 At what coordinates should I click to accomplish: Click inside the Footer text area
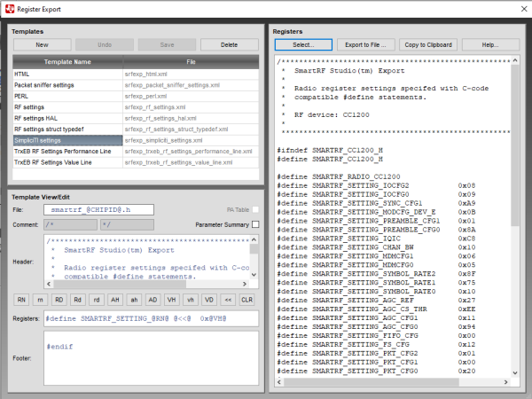pos(151,358)
